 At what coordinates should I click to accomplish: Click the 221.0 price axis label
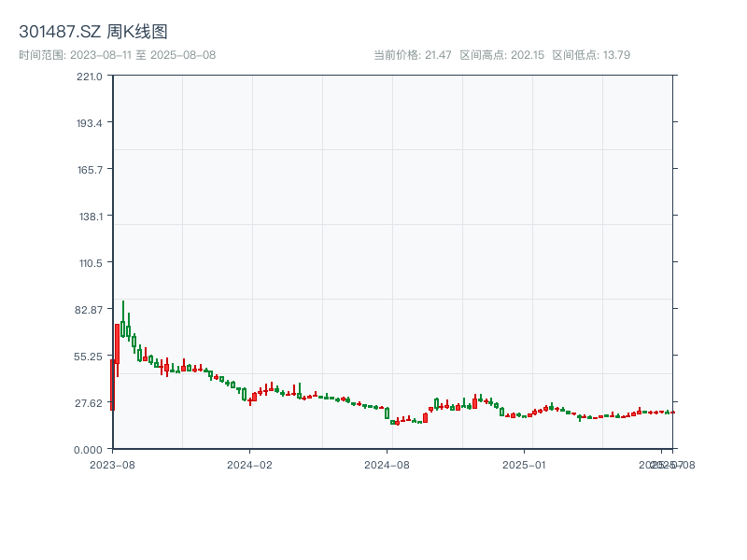pyautogui.click(x=89, y=78)
